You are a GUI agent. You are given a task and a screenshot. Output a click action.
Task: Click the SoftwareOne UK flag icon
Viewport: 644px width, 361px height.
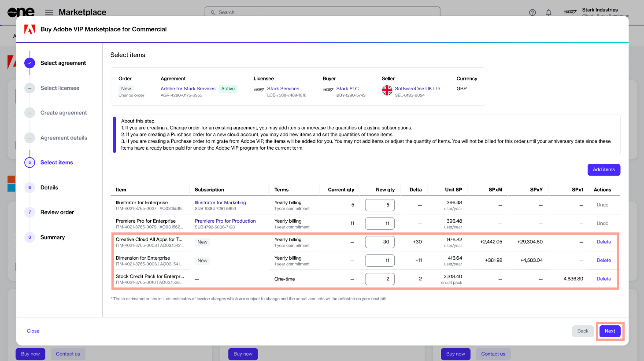(x=387, y=90)
